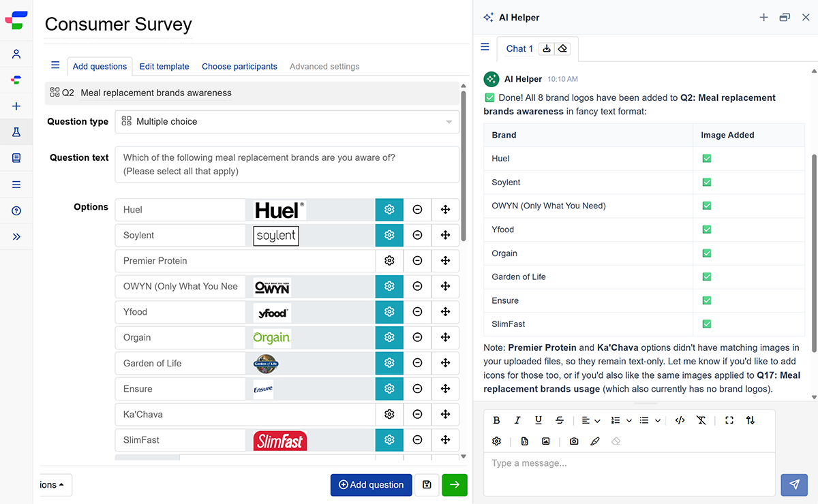Screen dimensions: 818x504
Task: Grab the move handle for OWYN option
Action: tap(445, 286)
